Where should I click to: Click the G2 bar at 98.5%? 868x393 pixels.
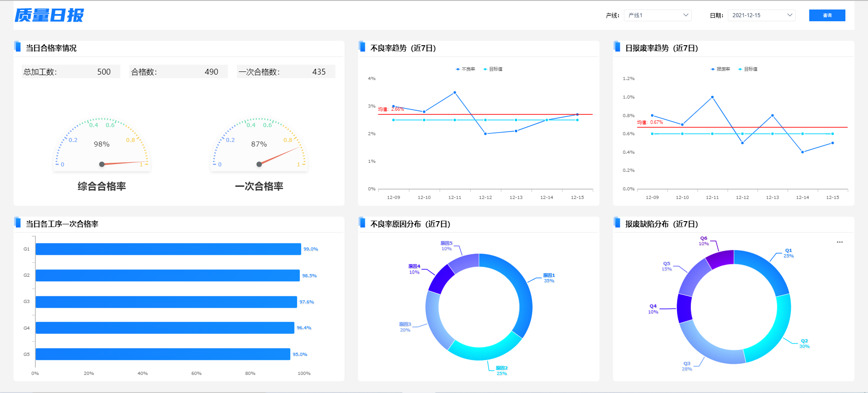(168, 275)
